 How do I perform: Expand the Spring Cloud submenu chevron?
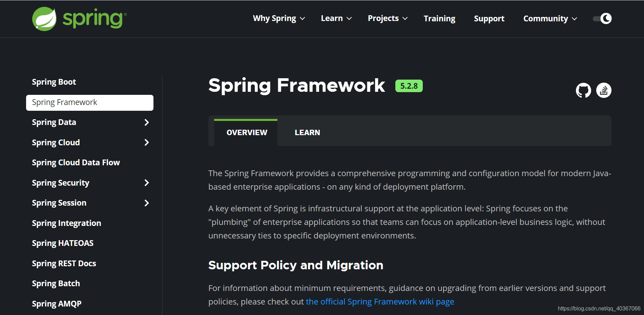(x=147, y=143)
